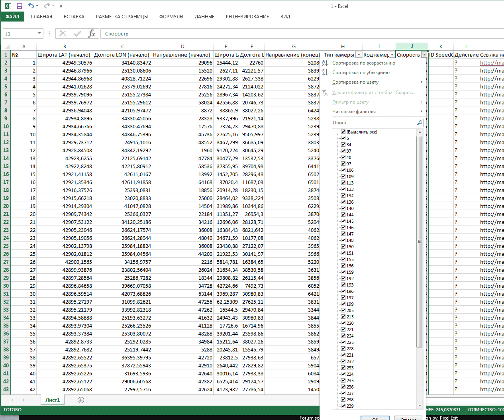Viewport: 504px width, 420px height.
Task: Open the hyperlink in cell L2
Action: click(x=492, y=63)
